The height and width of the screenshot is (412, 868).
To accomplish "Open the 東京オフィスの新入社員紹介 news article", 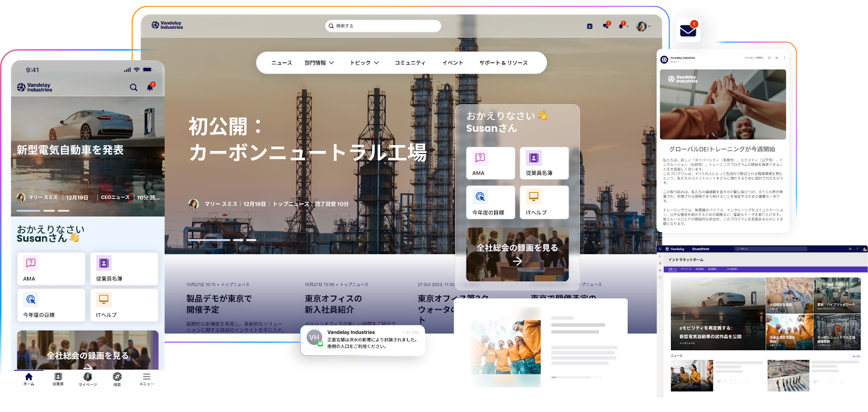I will point(333,304).
